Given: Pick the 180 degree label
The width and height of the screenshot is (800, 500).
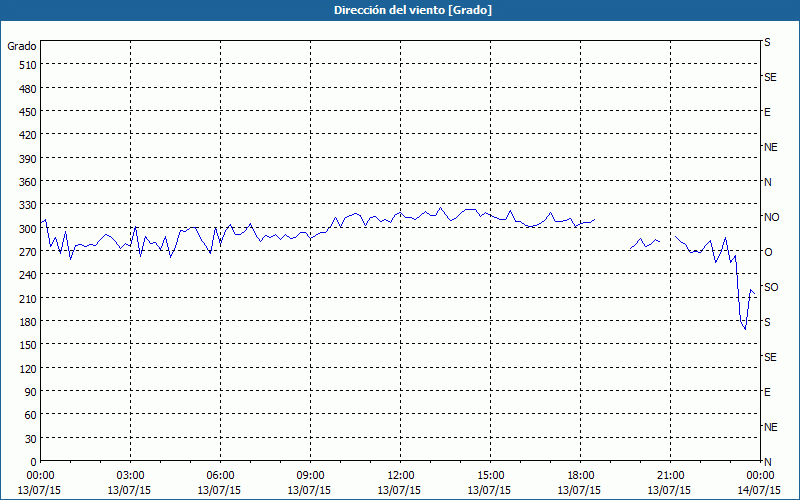Looking at the screenshot, I should pyautogui.click(x=28, y=322).
